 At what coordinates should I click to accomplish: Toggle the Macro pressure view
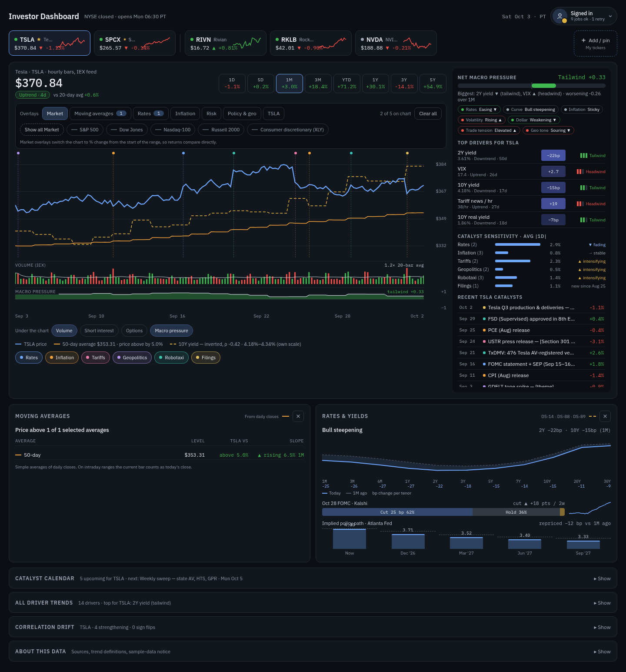click(x=171, y=331)
